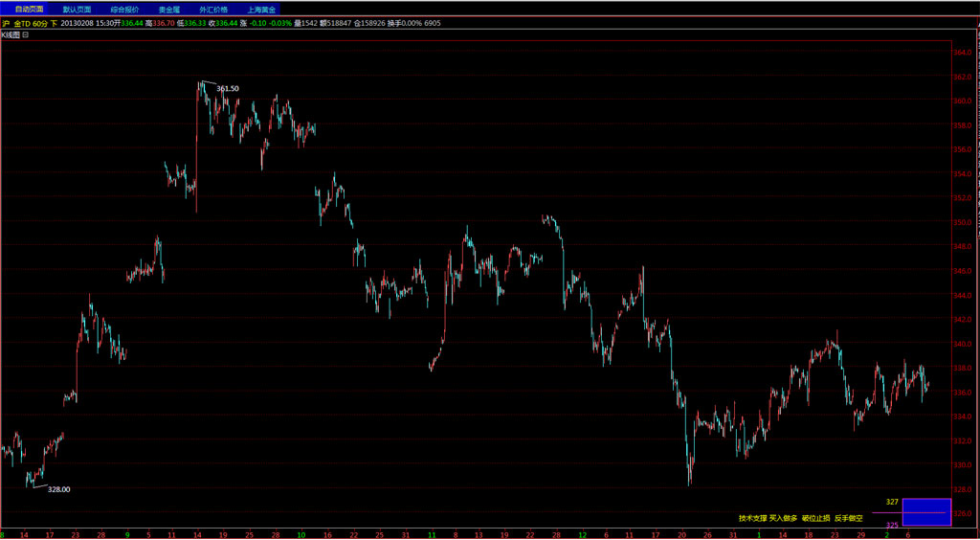Click the 346.0 price axis label
Image resolution: width=980 pixels, height=540 pixels.
pos(963,271)
